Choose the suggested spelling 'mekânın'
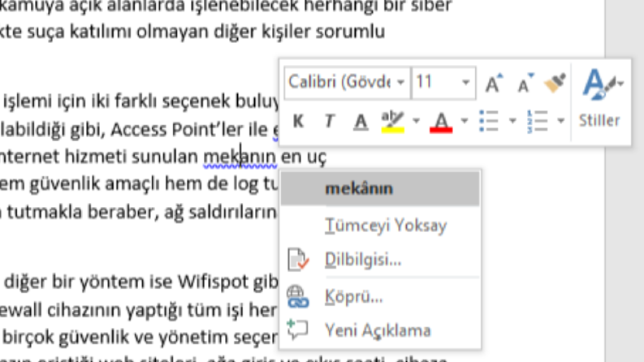Image resolution: width=644 pixels, height=362 pixels. (380, 189)
